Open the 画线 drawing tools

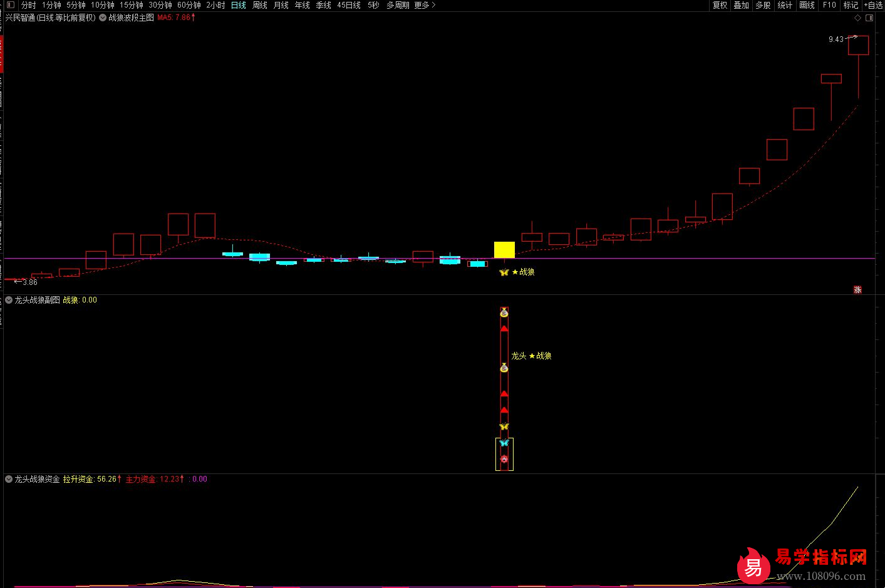807,5
